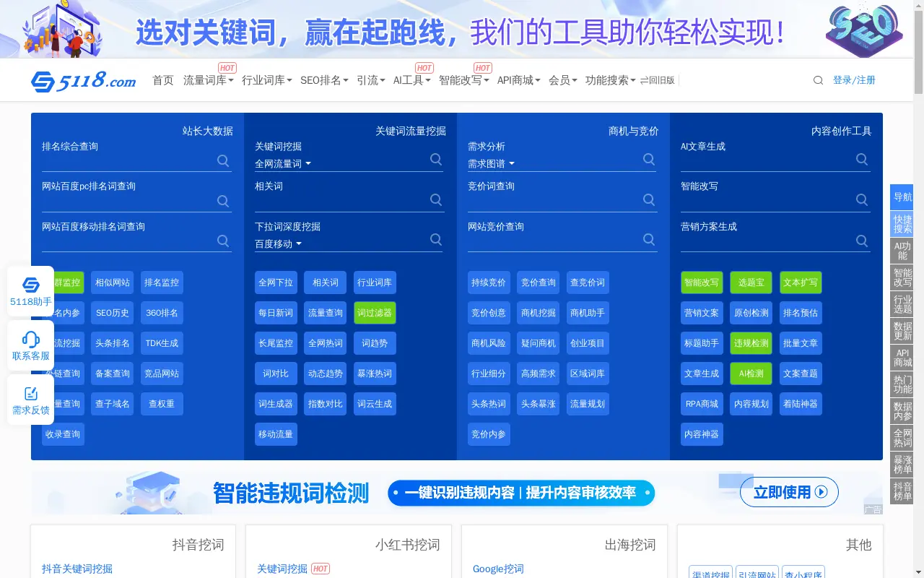Image resolution: width=924 pixels, height=578 pixels.
Task: Click the 移动流量 button
Action: click(x=276, y=434)
